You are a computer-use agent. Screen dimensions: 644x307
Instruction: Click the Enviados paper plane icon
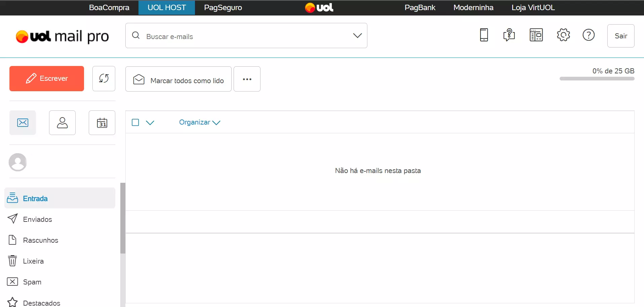[x=12, y=219]
